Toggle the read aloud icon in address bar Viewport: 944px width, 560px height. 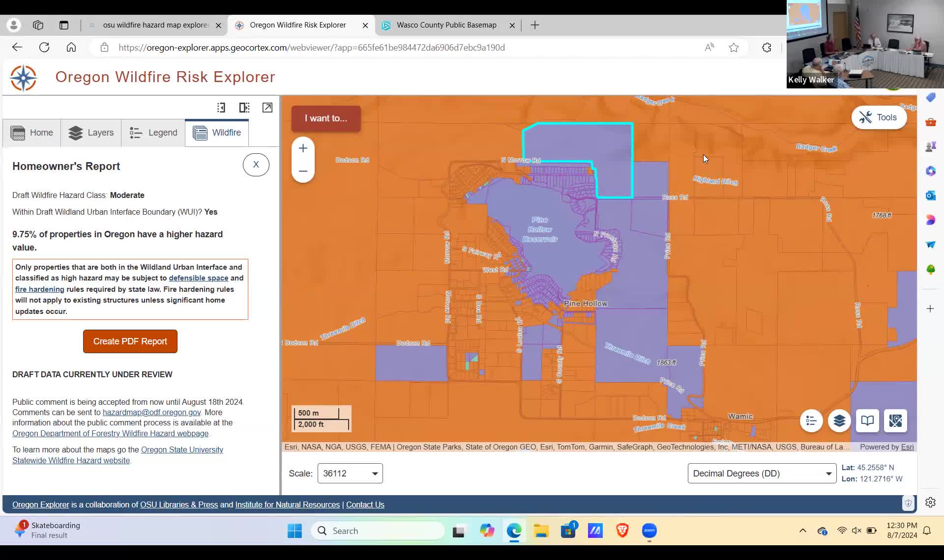(709, 48)
